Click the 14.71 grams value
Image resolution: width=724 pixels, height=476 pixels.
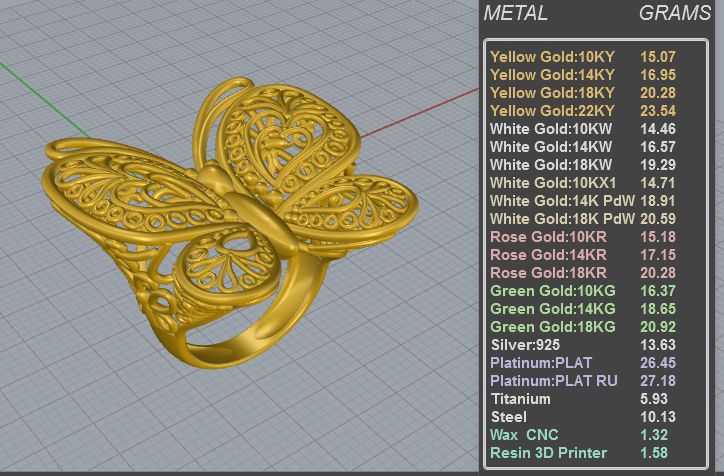[x=658, y=183]
